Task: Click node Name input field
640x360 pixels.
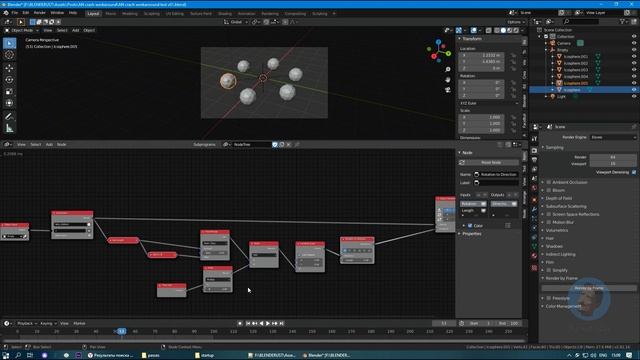Action: click(x=496, y=175)
